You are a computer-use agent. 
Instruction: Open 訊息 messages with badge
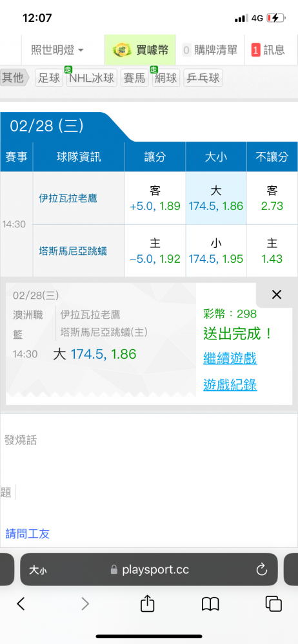pos(268,50)
